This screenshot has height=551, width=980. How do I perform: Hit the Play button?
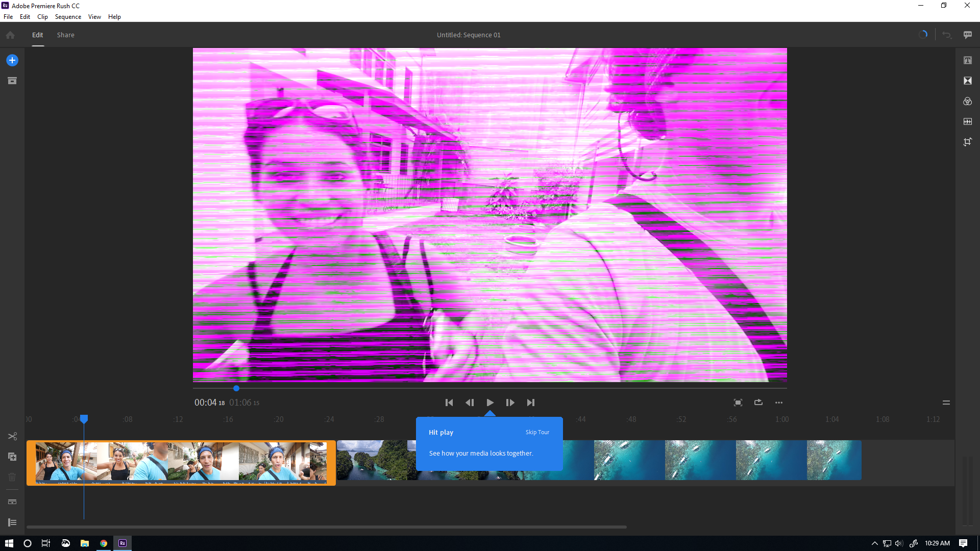(x=490, y=403)
